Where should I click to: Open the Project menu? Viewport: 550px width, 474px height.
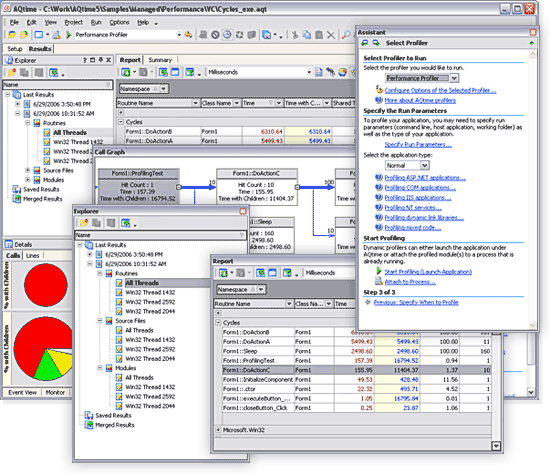(x=74, y=22)
